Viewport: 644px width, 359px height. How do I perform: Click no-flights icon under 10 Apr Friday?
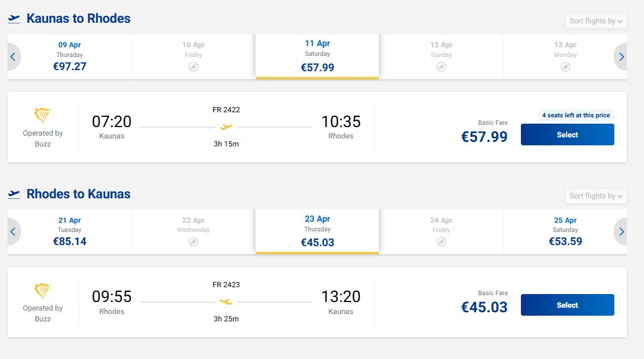click(x=194, y=67)
